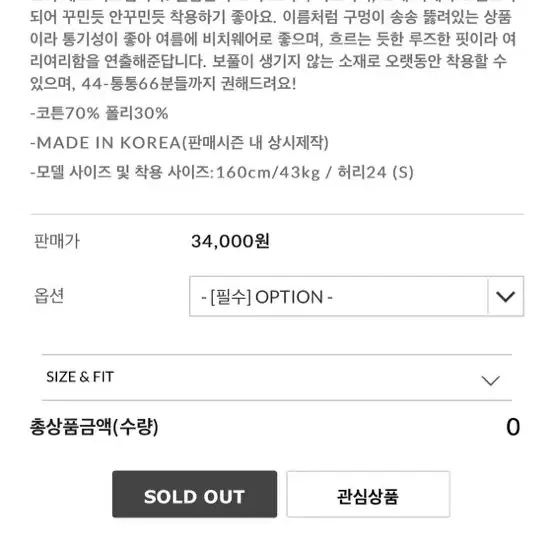Viewport: 554px width, 554px height.
Task: Expand the SIZE & FIT section
Action: pos(277,377)
